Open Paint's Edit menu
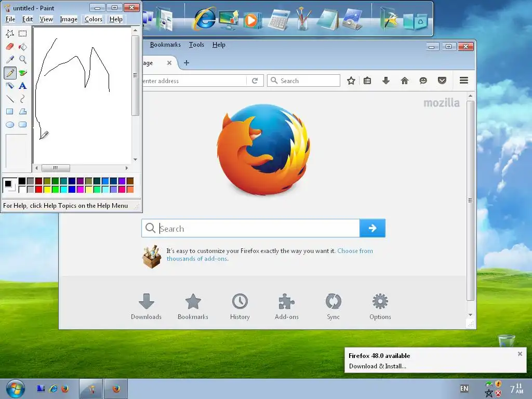The width and height of the screenshot is (532, 399). (28, 19)
